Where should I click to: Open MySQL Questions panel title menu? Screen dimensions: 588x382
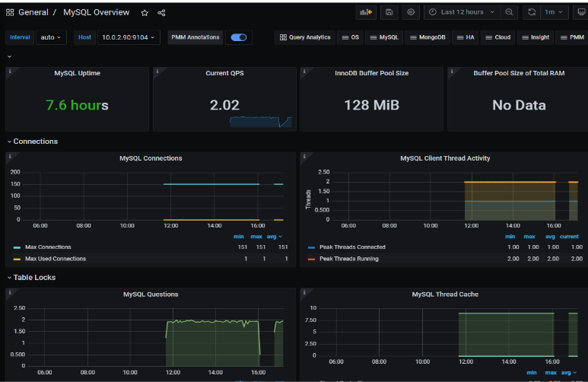151,294
